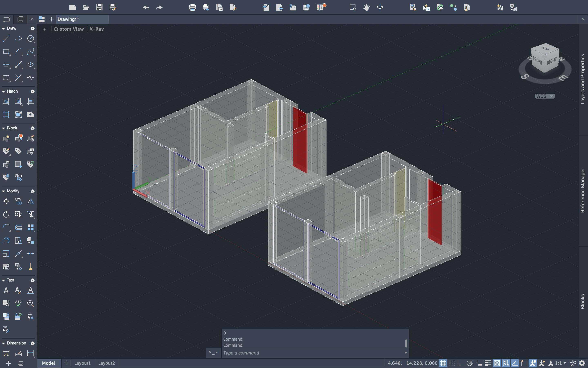This screenshot has width=588, height=368.
Task: Select the Rectangle draw tool
Action: click(6, 52)
